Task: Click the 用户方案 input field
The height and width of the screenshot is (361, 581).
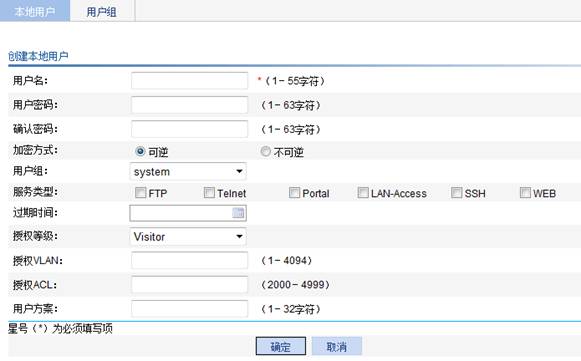Action: click(189, 309)
